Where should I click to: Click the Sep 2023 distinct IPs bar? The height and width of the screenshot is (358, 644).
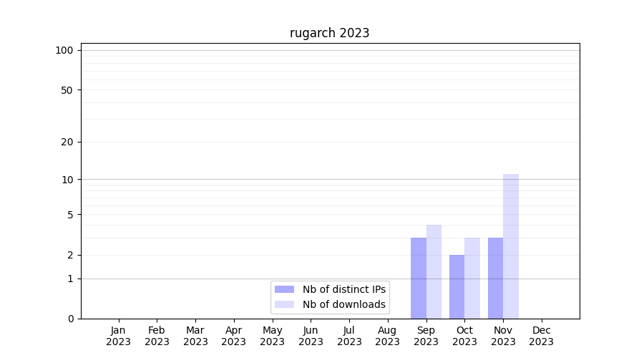(x=418, y=278)
